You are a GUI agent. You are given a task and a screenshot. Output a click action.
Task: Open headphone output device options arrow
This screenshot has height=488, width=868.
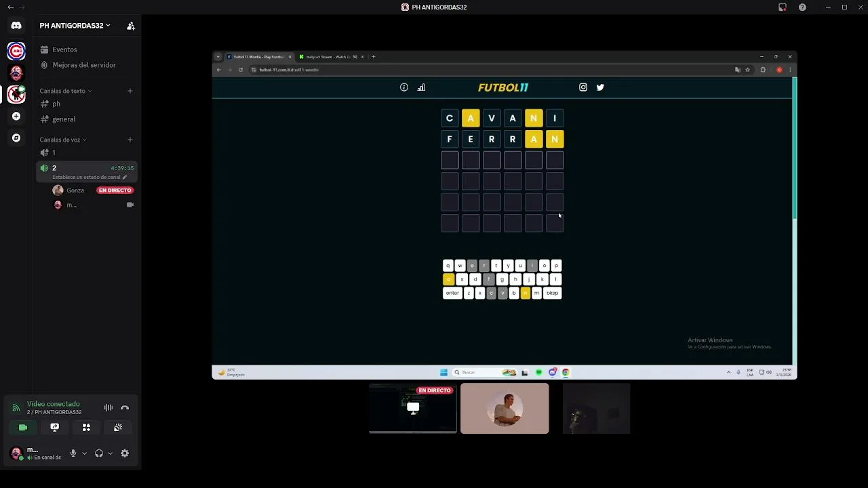tap(110, 453)
